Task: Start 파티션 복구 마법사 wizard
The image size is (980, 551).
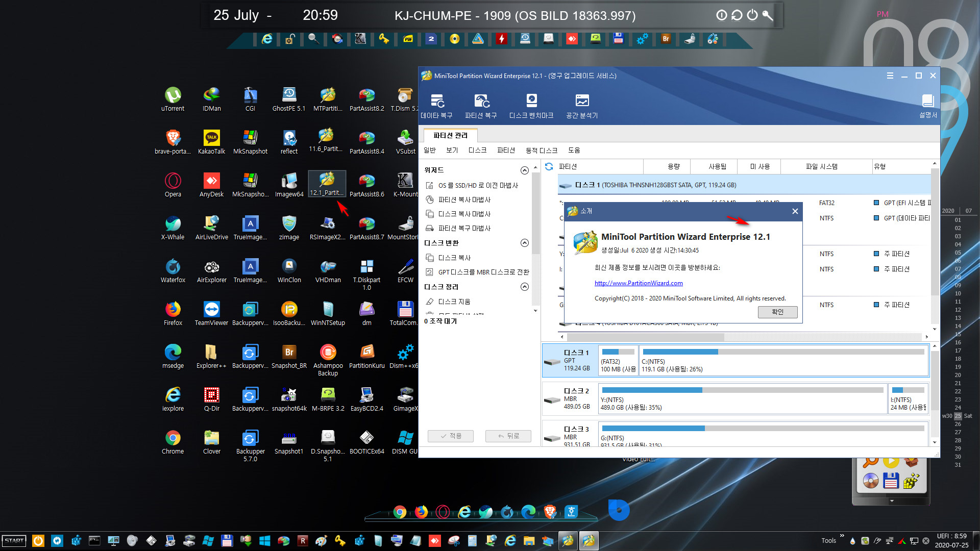Action: (x=458, y=228)
